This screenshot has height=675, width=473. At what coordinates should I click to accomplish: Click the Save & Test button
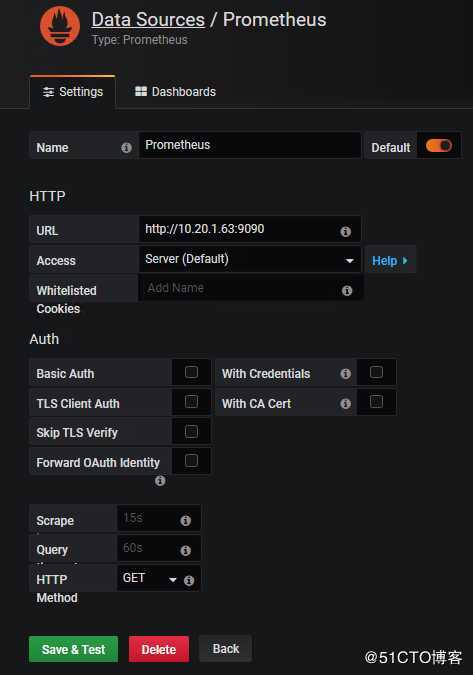[x=73, y=649]
